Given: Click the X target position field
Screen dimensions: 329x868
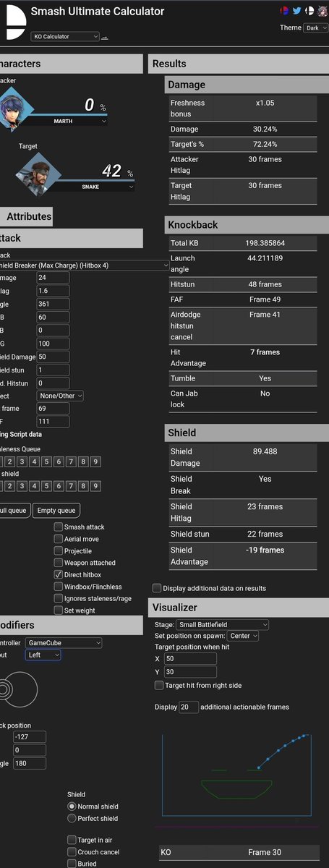Looking at the screenshot, I should pos(190,659).
